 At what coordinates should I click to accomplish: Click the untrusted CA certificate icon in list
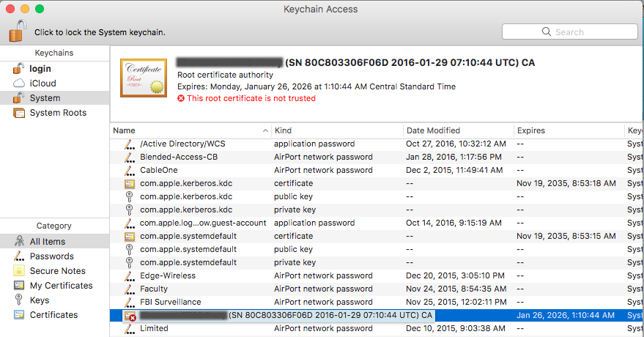[x=130, y=316]
